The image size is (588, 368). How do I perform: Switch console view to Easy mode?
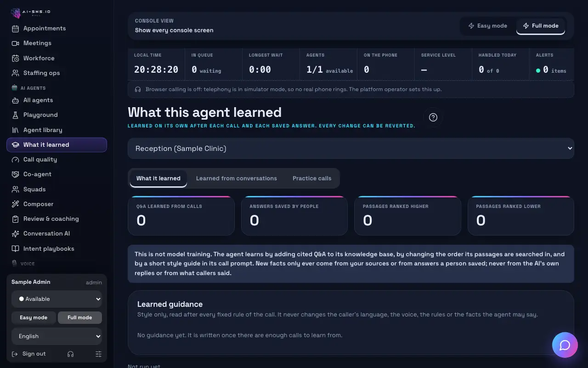(x=487, y=26)
